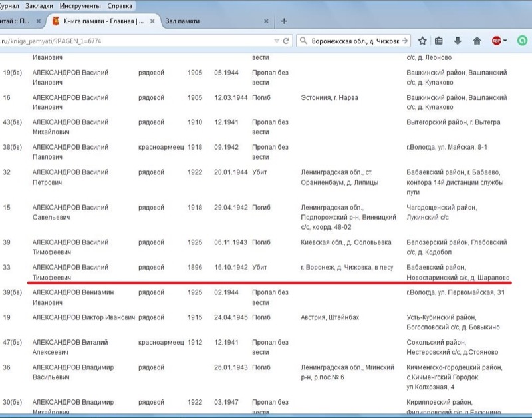The width and height of the screenshot is (532, 418).
Task: Open the Инструменты menu
Action: (x=82, y=6)
